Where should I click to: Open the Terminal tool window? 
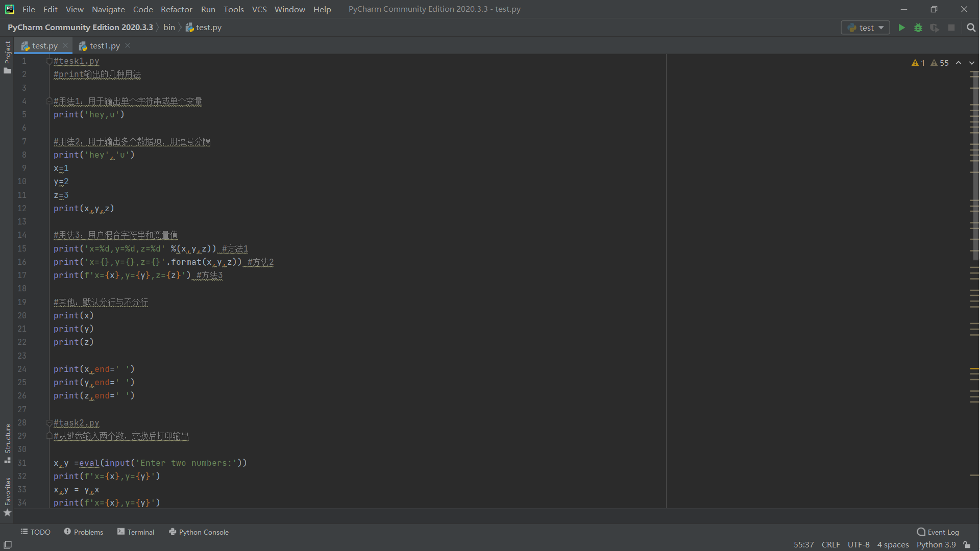136,532
